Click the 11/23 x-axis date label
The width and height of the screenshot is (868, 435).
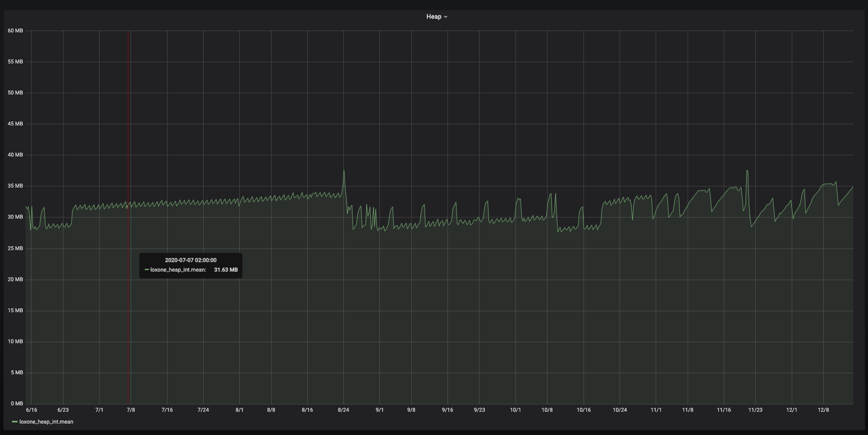[x=755, y=410]
